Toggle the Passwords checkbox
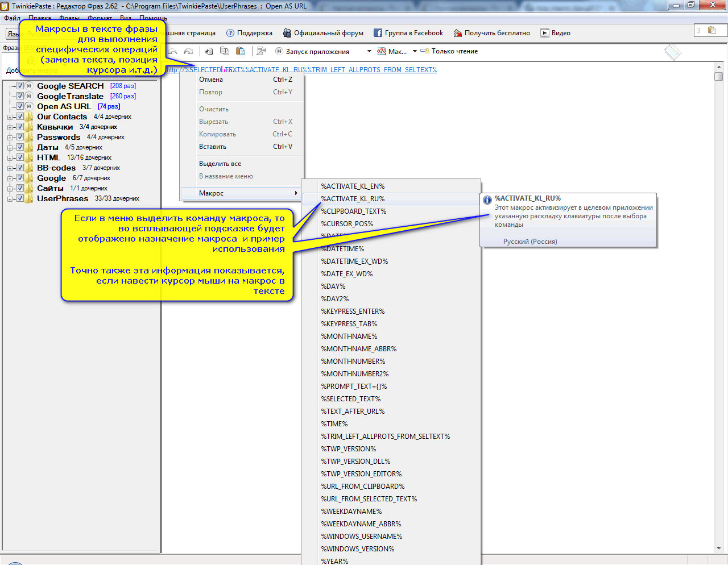The image size is (728, 565). [x=20, y=137]
